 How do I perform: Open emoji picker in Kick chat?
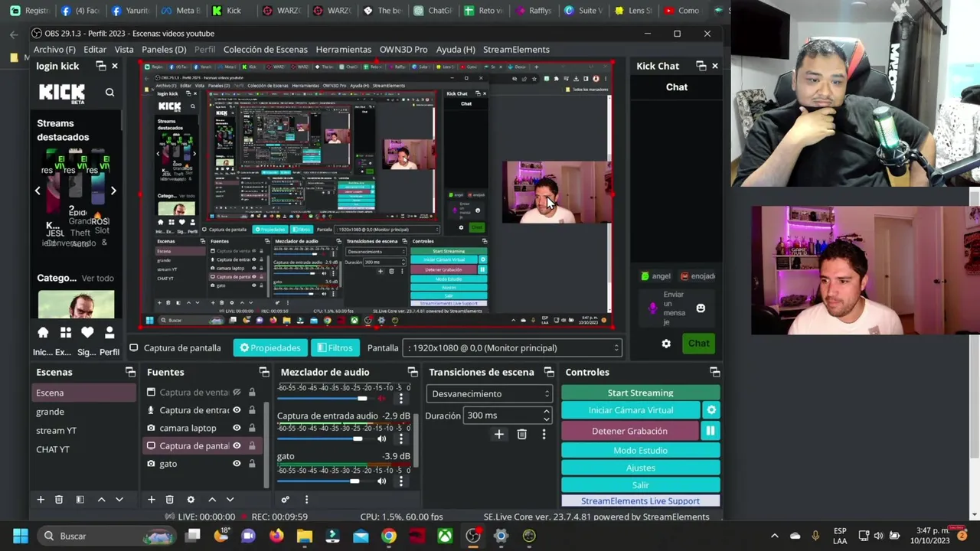(701, 308)
